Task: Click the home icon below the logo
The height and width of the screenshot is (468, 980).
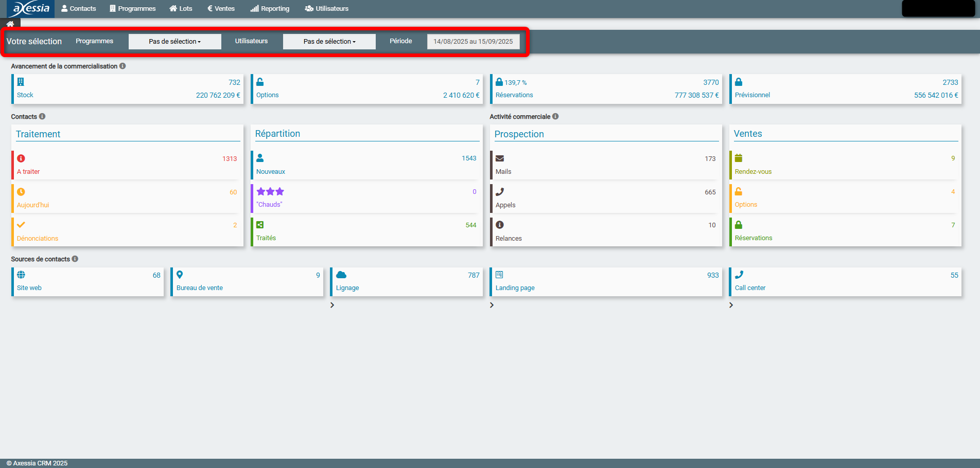Action: [10, 24]
